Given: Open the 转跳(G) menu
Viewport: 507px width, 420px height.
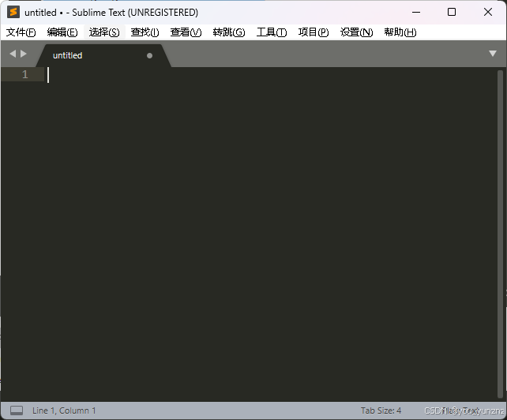Looking at the screenshot, I should coord(229,32).
